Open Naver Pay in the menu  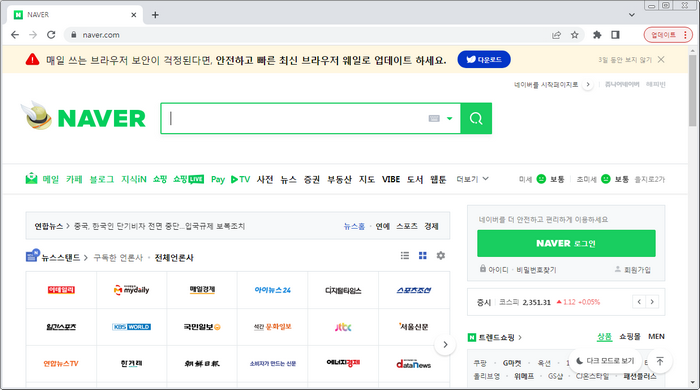point(218,179)
